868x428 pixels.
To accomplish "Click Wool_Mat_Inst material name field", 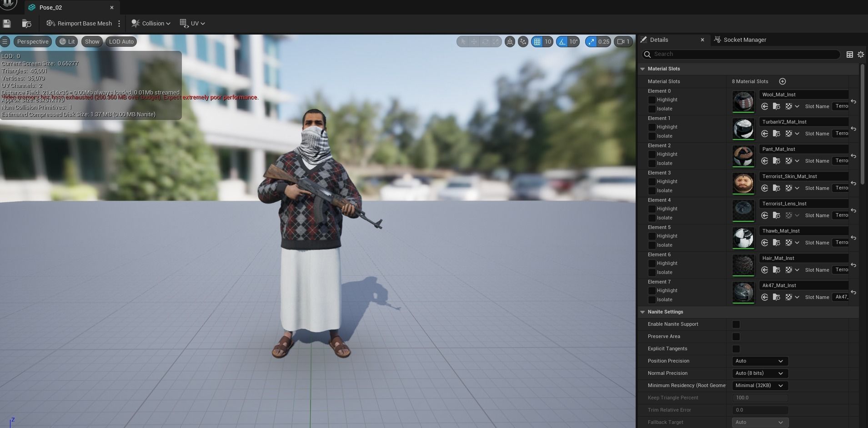I will (x=803, y=95).
